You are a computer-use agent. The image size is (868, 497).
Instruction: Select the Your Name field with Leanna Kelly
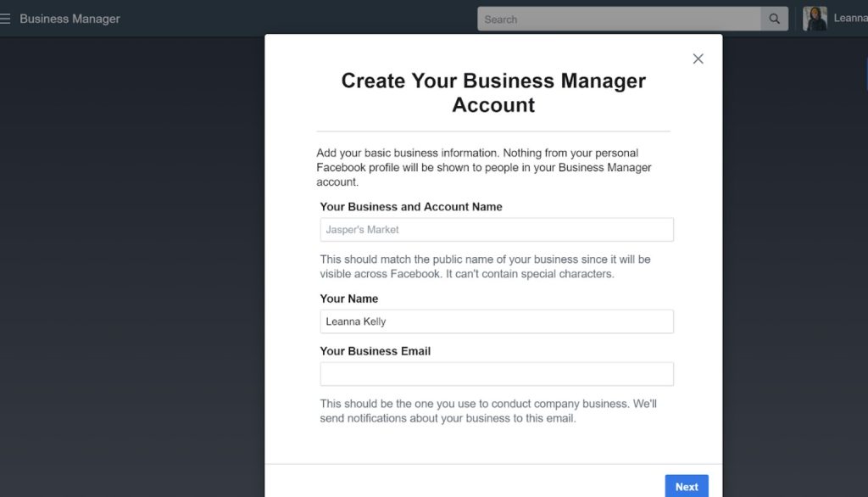497,321
